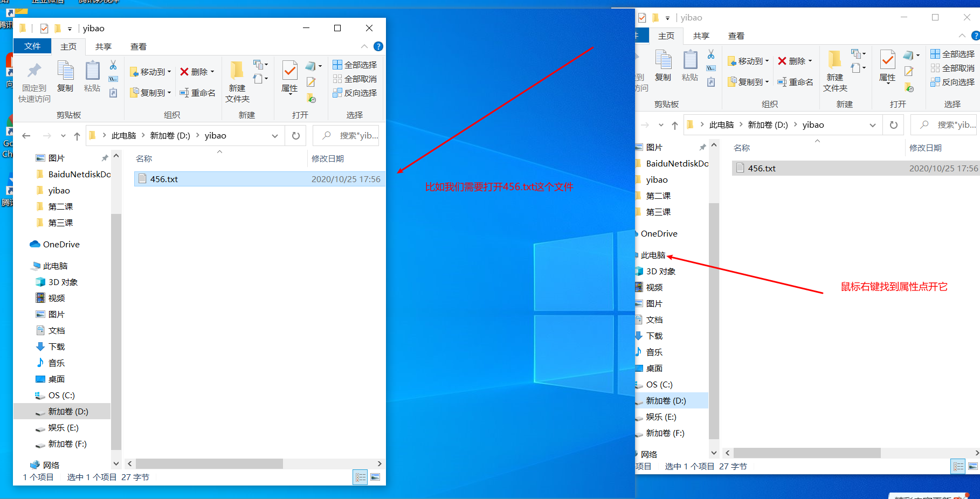980x499 pixels.
Task: Click Invert Selection in right window ribbon
Action: (953, 82)
